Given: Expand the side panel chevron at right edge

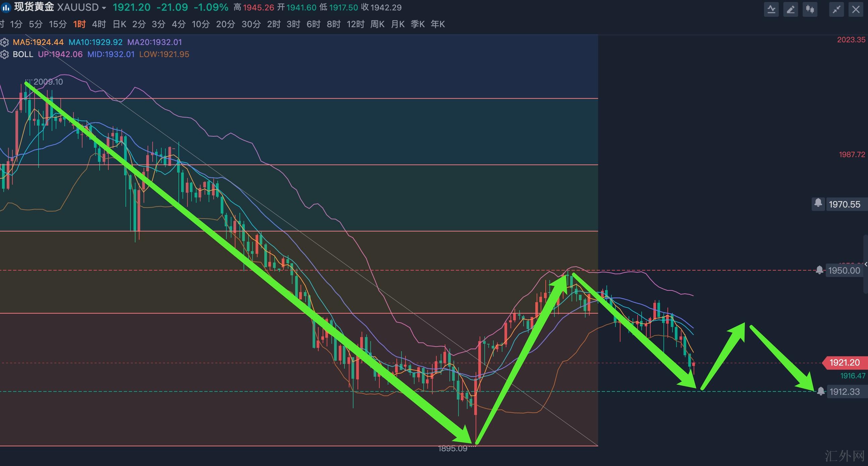Looking at the screenshot, I should pos(866,265).
